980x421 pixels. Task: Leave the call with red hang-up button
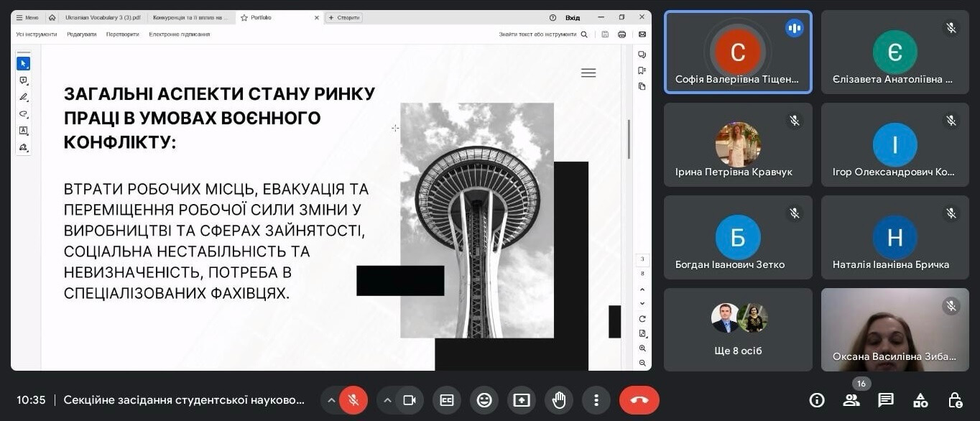tap(639, 400)
